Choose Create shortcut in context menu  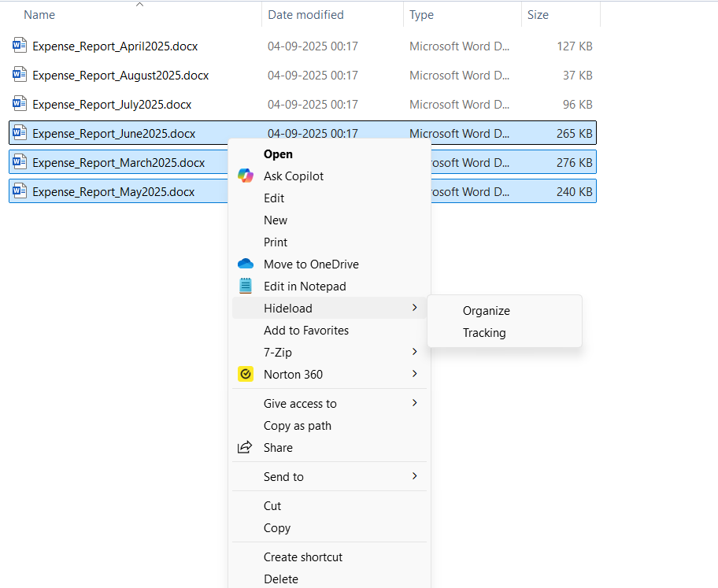coord(303,557)
